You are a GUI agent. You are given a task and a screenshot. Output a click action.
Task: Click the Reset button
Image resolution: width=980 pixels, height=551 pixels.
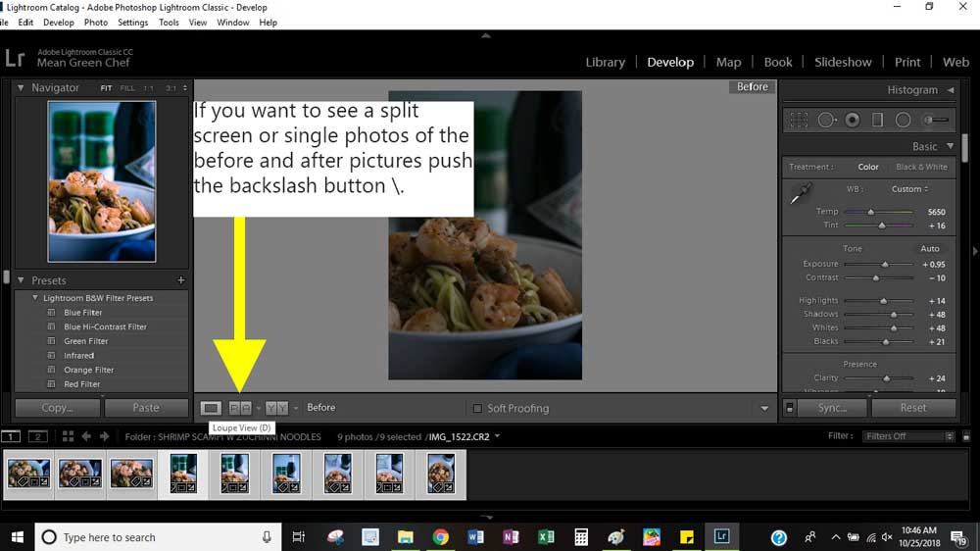[x=913, y=408]
